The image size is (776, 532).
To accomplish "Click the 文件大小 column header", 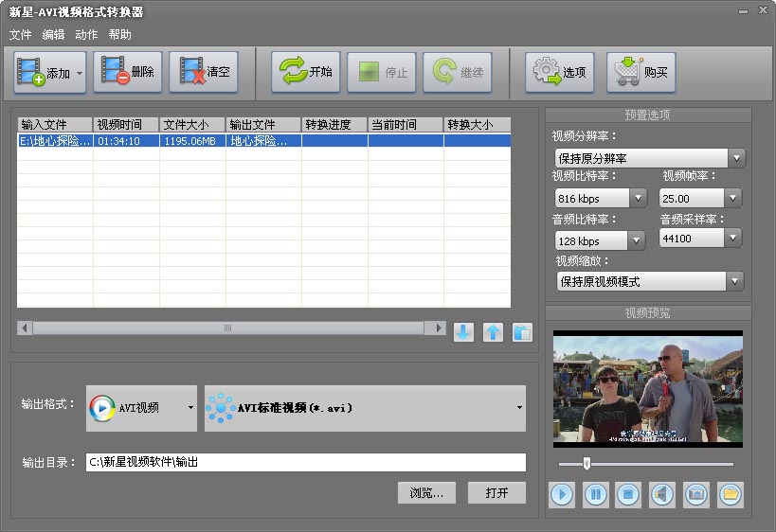I will [x=192, y=125].
